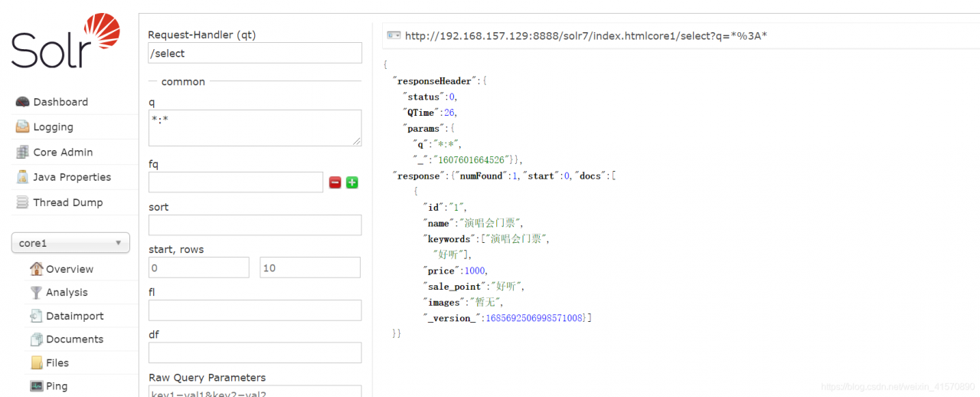Go to Logging section
Image resolution: width=980 pixels, height=397 pixels.
(x=53, y=127)
